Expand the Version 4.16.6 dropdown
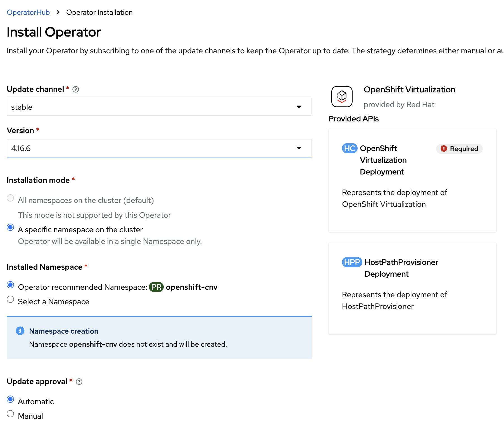This screenshot has width=504, height=431. click(159, 148)
